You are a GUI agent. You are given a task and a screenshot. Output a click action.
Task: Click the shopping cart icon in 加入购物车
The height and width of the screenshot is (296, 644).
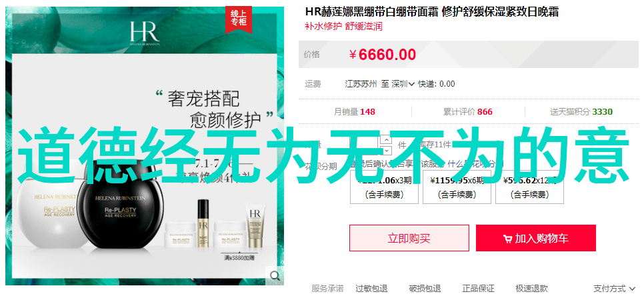click(507, 239)
